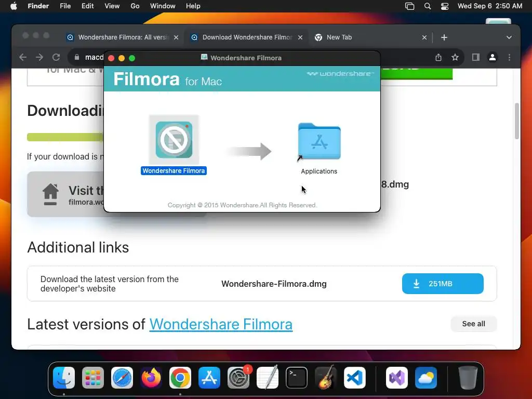Bookmark this page with the star icon
The image size is (532, 399).
(x=455, y=57)
